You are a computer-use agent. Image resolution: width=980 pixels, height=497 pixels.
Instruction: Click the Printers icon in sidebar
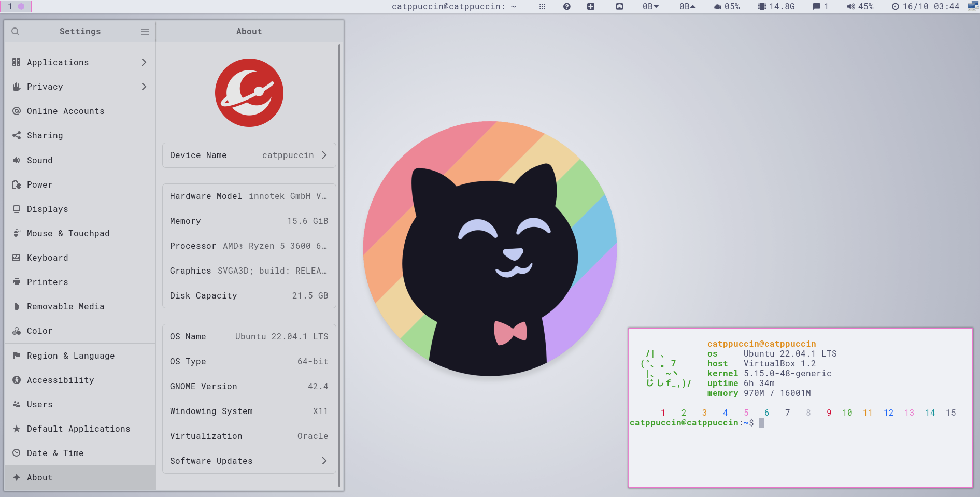pyautogui.click(x=17, y=282)
